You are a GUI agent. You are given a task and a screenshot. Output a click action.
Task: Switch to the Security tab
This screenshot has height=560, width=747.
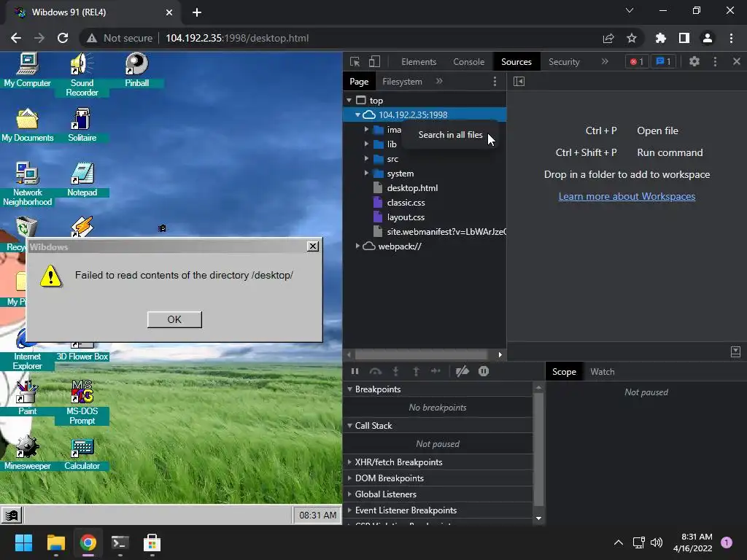point(564,62)
